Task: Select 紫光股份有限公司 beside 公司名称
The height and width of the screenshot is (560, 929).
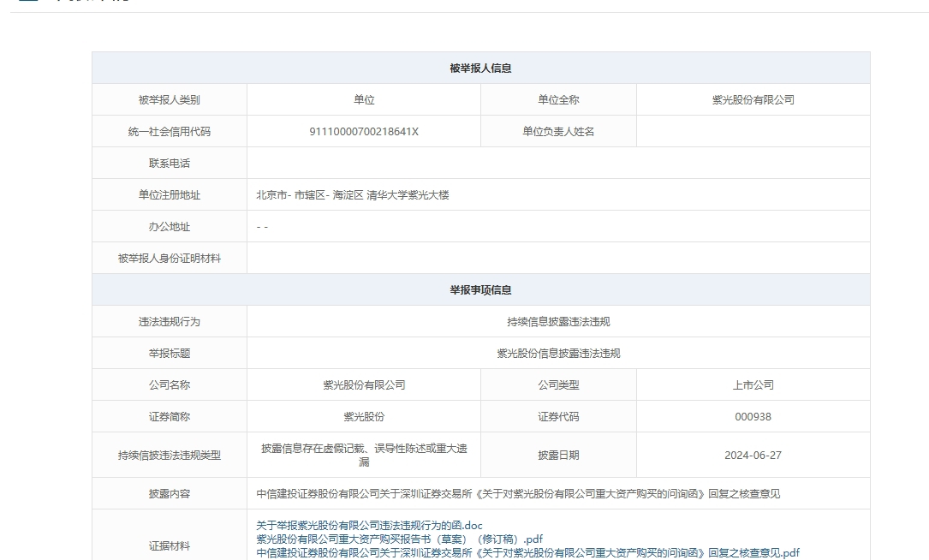Action: pyautogui.click(x=364, y=385)
